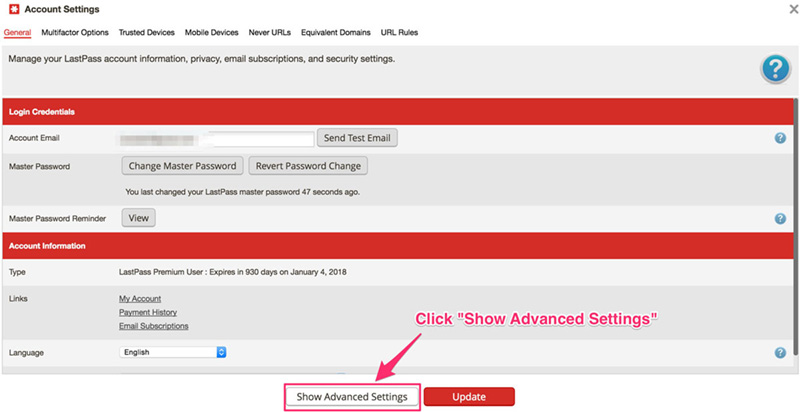Open the URL Rules tab
The height and width of the screenshot is (412, 800).
pos(399,32)
